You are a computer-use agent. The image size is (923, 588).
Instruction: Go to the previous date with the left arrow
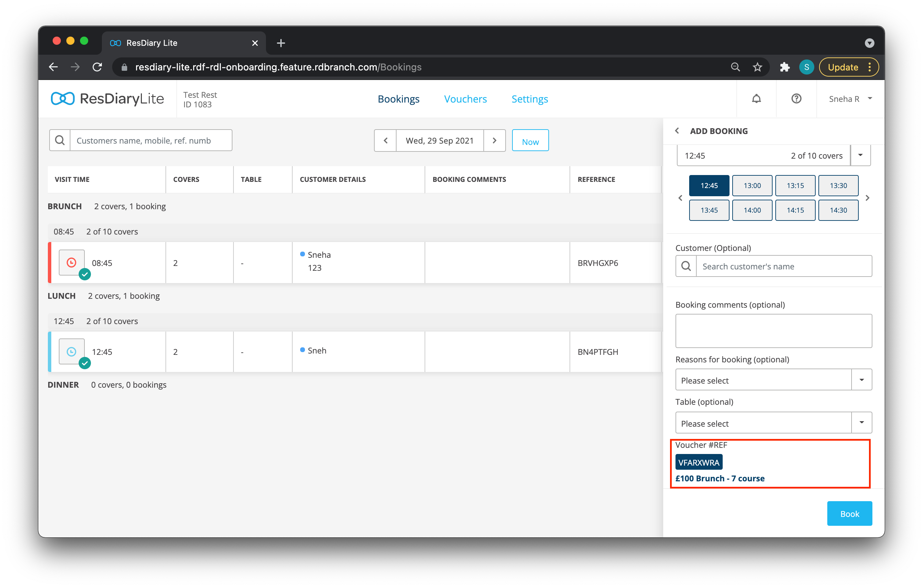[386, 141]
